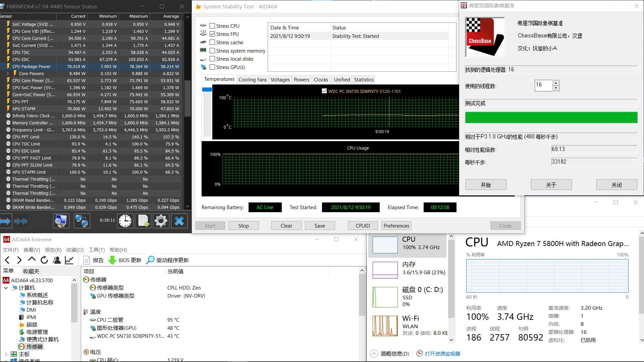Click BIOS 更新 green arrow button
Viewport: 644px width, 362px height.
coord(125,260)
